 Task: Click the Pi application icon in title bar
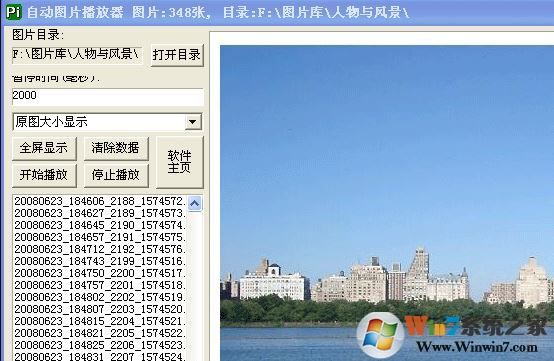[x=14, y=12]
